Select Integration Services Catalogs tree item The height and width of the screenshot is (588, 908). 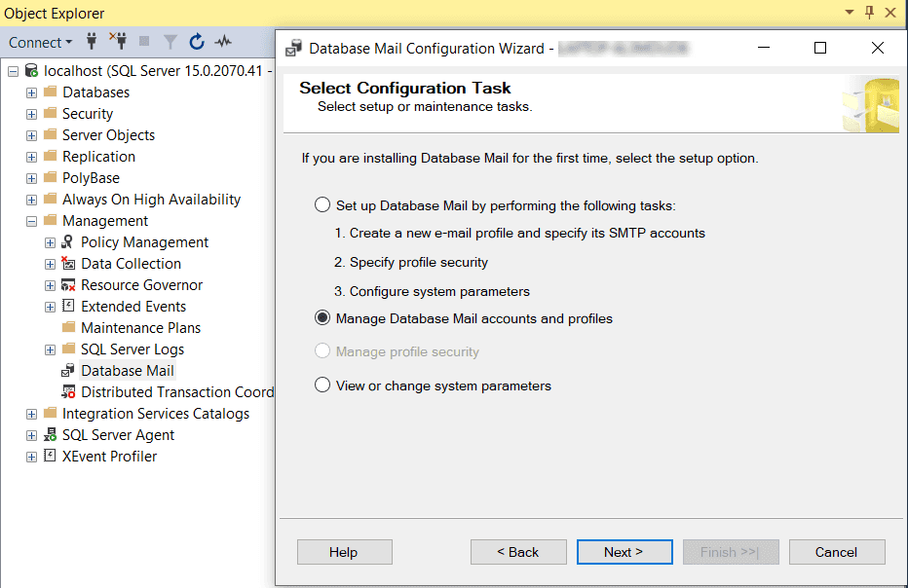[x=155, y=414]
